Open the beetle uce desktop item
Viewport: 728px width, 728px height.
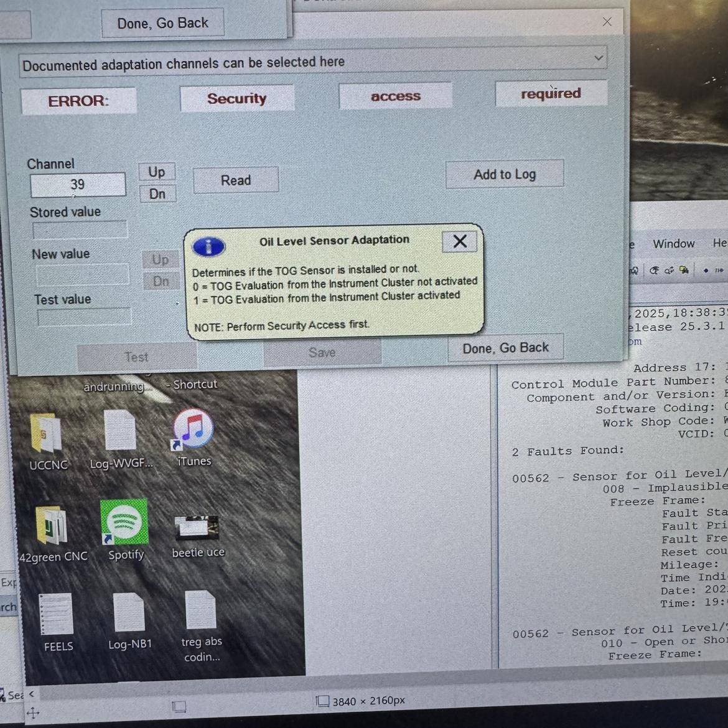(197, 528)
